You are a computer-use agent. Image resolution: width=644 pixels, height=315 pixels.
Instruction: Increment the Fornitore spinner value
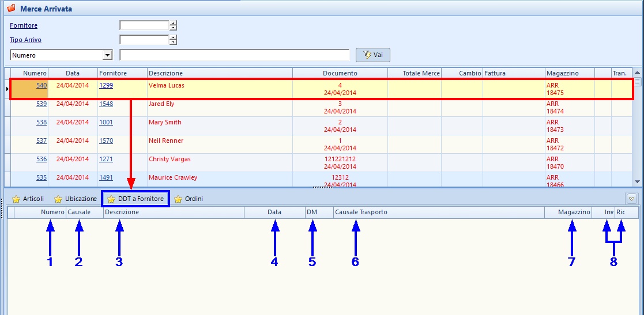click(x=173, y=23)
